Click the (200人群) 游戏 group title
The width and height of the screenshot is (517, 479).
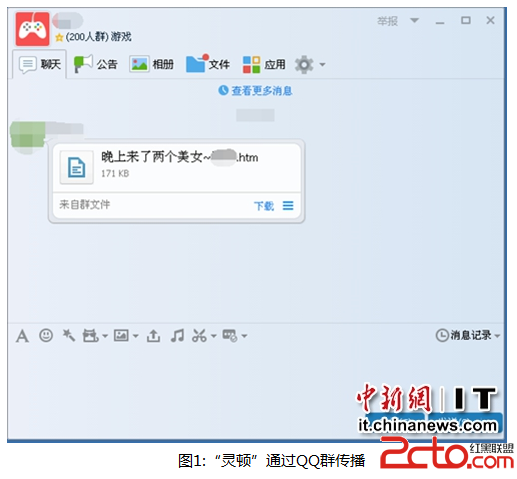pyautogui.click(x=98, y=36)
